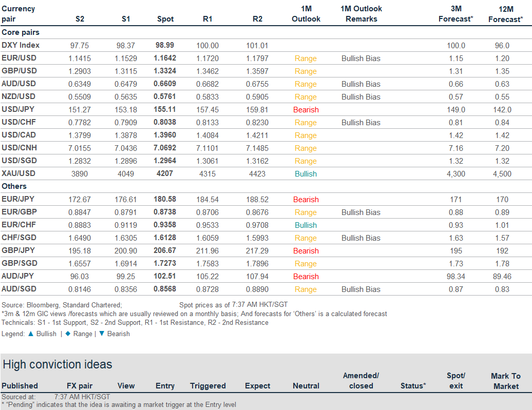Select the Others section heading
The image size is (532, 410).
click(14, 186)
